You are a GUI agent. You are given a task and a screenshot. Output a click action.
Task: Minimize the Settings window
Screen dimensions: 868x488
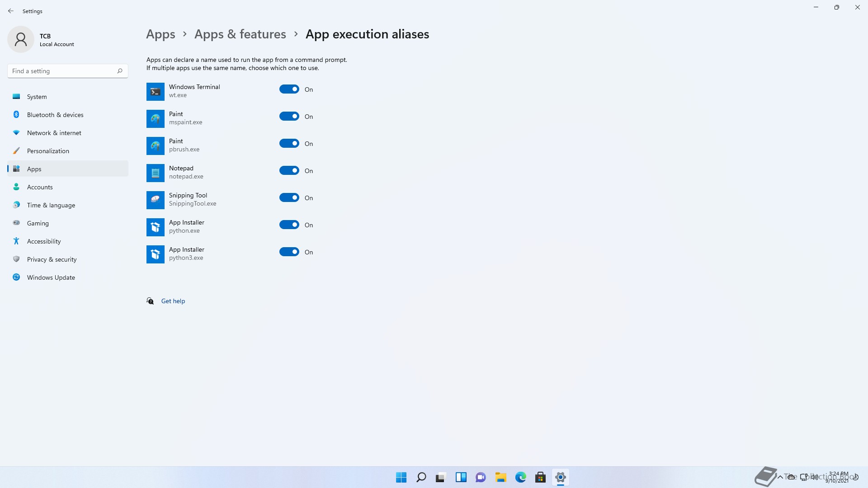point(816,7)
